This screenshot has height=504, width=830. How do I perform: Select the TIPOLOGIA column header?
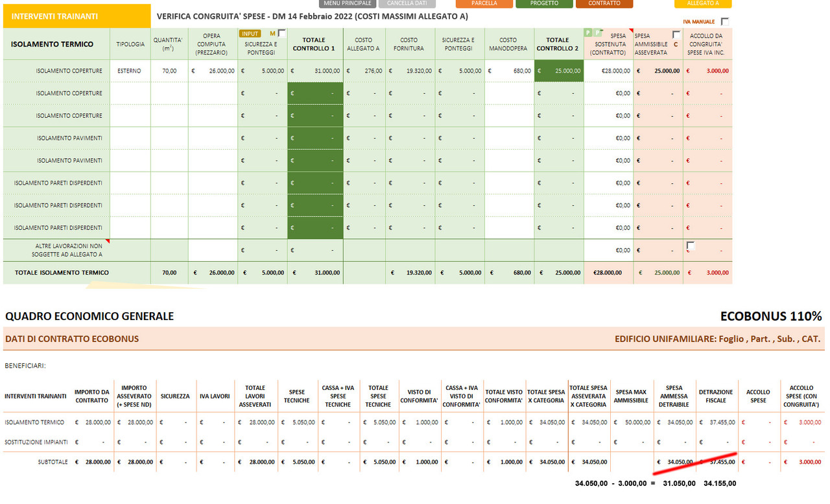click(130, 44)
